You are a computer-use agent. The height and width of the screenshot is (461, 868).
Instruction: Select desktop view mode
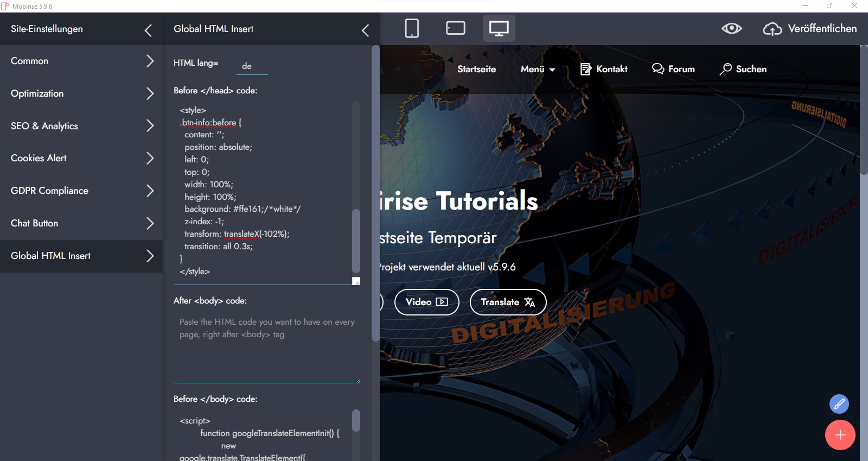click(x=499, y=28)
